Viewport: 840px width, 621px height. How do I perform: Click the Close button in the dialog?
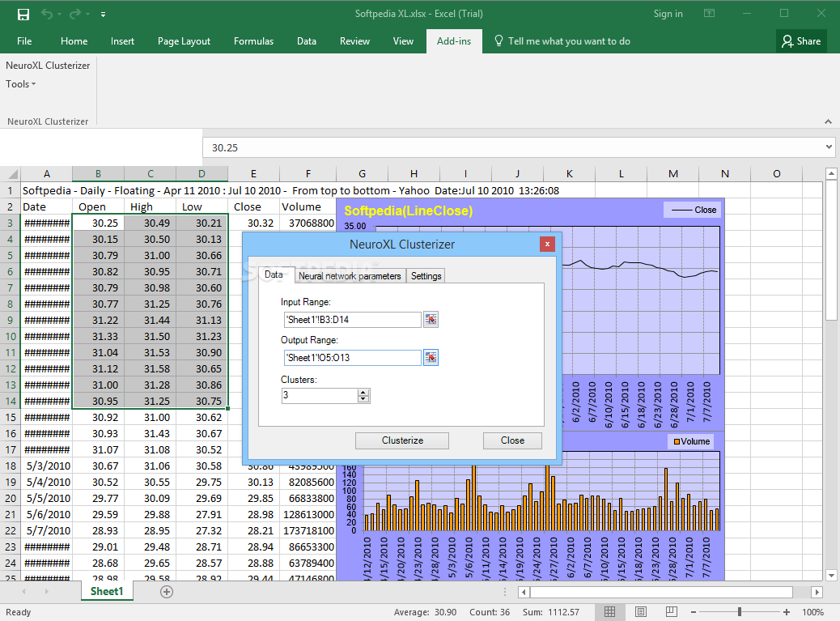[512, 440]
